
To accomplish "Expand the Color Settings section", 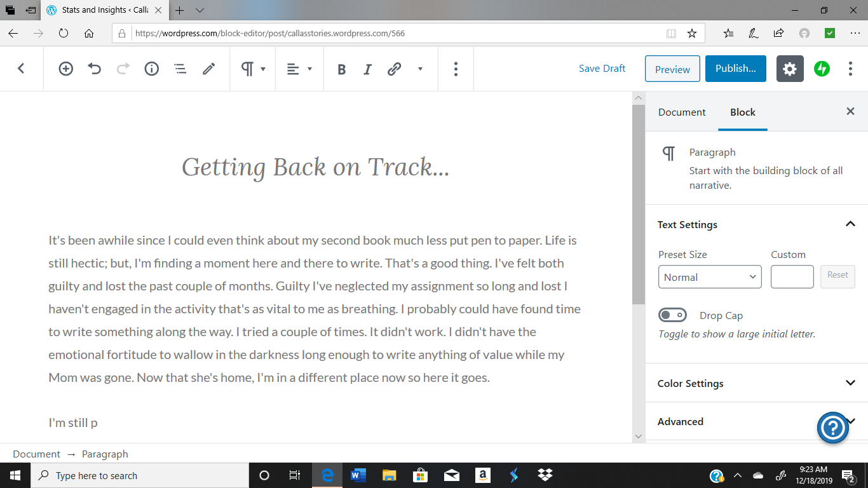I will (850, 383).
